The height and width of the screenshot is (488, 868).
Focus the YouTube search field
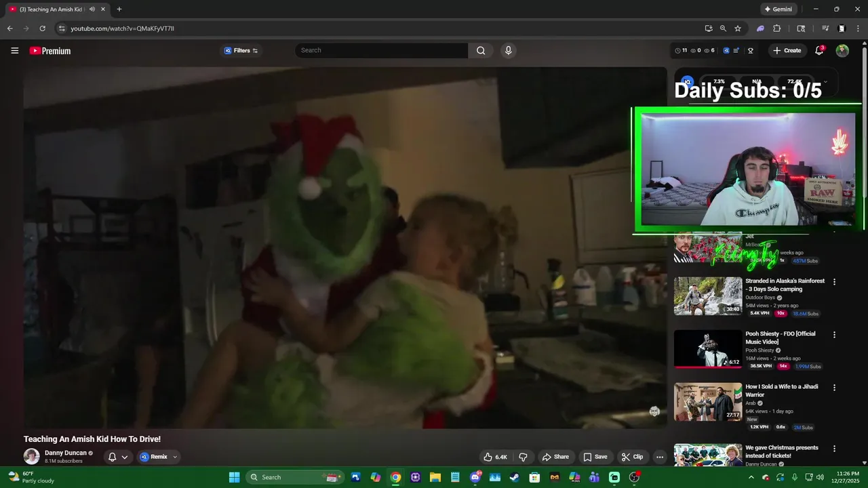click(x=381, y=50)
